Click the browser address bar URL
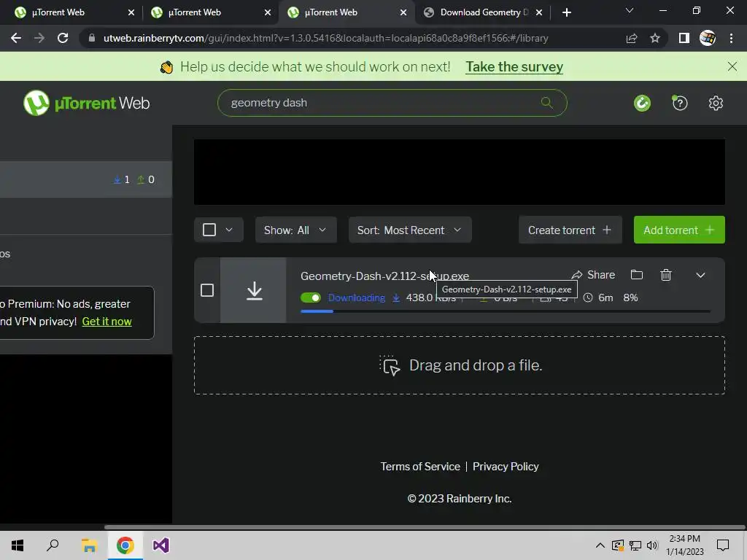 326,38
